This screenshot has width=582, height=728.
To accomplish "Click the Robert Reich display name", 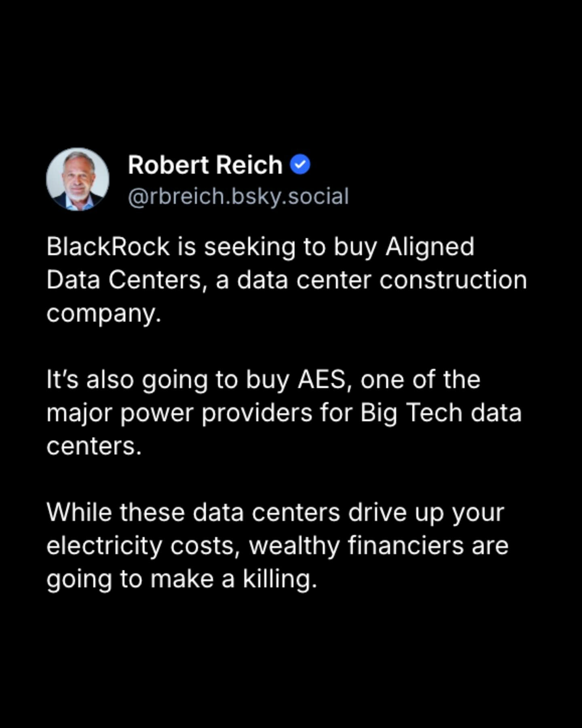I will pos(205,165).
